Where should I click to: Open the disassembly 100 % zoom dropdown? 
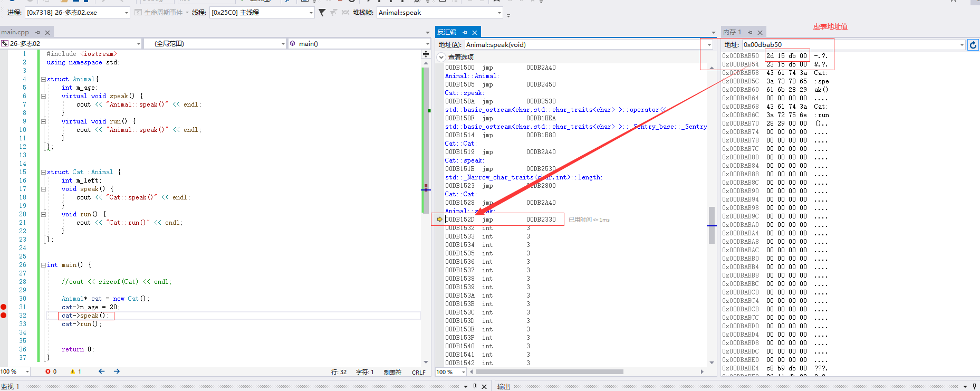(x=464, y=372)
